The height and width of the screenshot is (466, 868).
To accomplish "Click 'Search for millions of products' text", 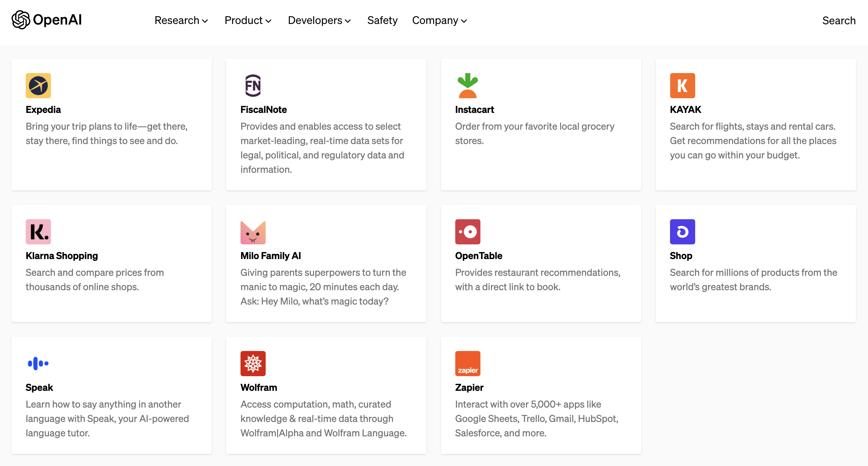I will coord(754,280).
